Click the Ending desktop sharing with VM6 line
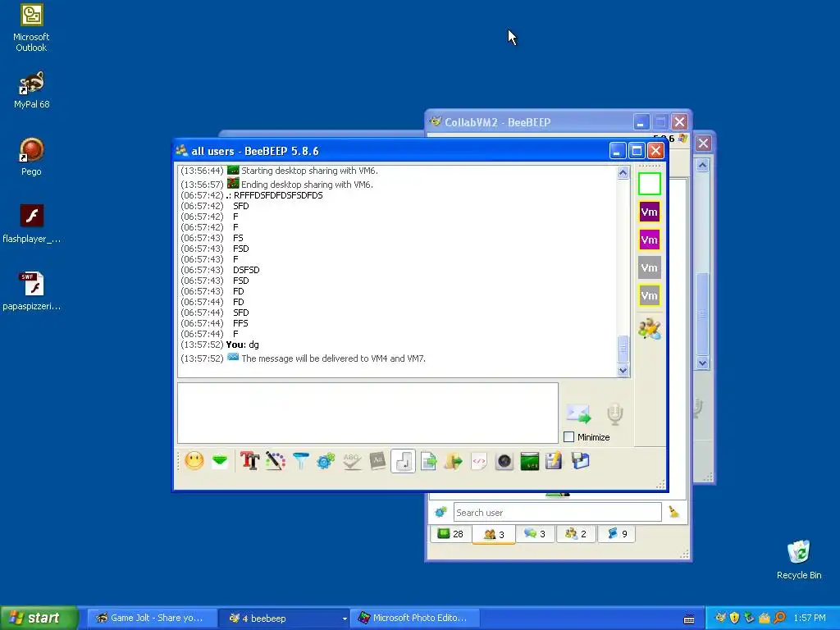This screenshot has width=840, height=630. tap(307, 185)
